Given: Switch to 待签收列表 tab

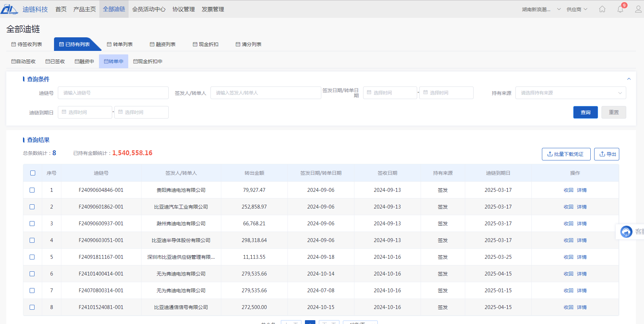Looking at the screenshot, I should 27,44.
